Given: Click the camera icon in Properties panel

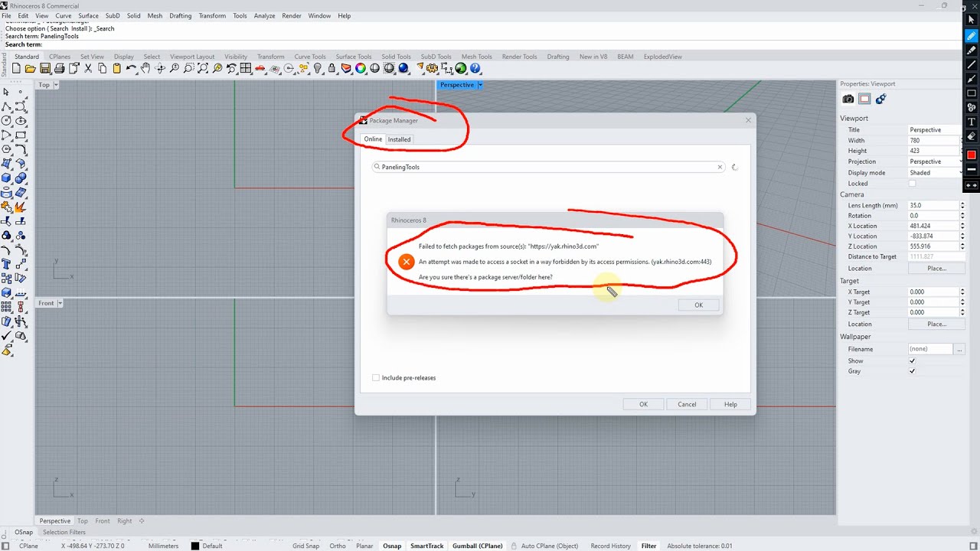Looking at the screenshot, I should point(848,99).
